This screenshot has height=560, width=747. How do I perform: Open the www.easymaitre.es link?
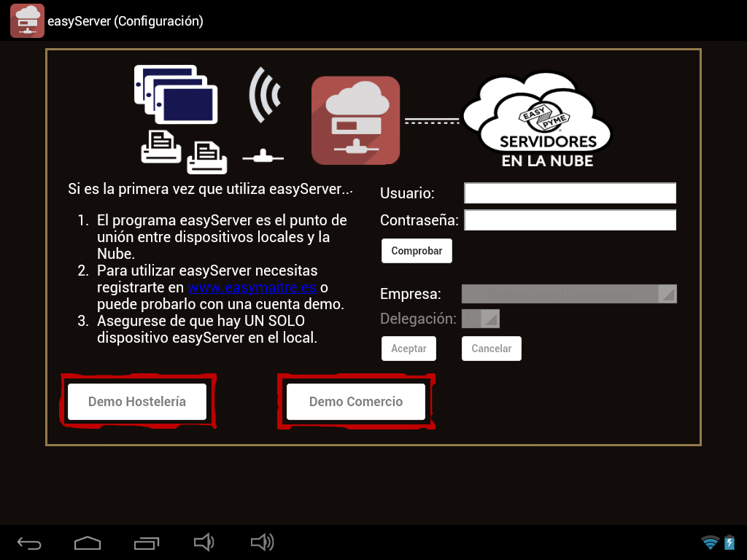click(x=252, y=287)
